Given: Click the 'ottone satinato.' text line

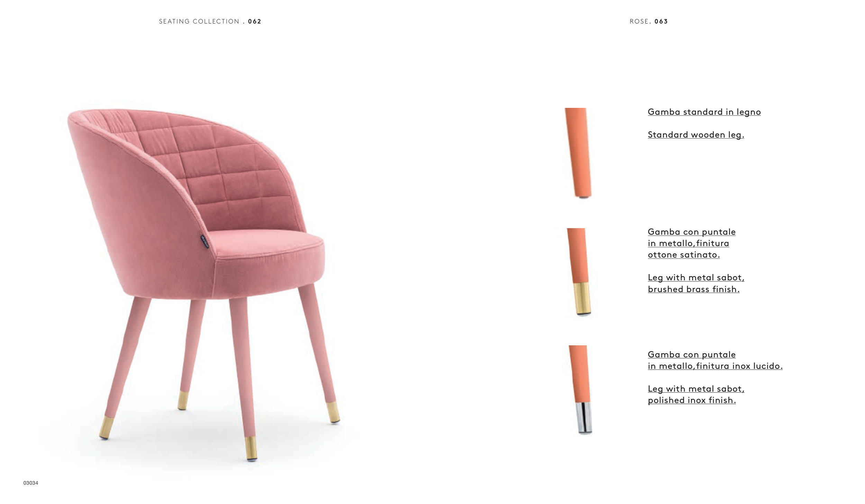Looking at the screenshot, I should [684, 255].
